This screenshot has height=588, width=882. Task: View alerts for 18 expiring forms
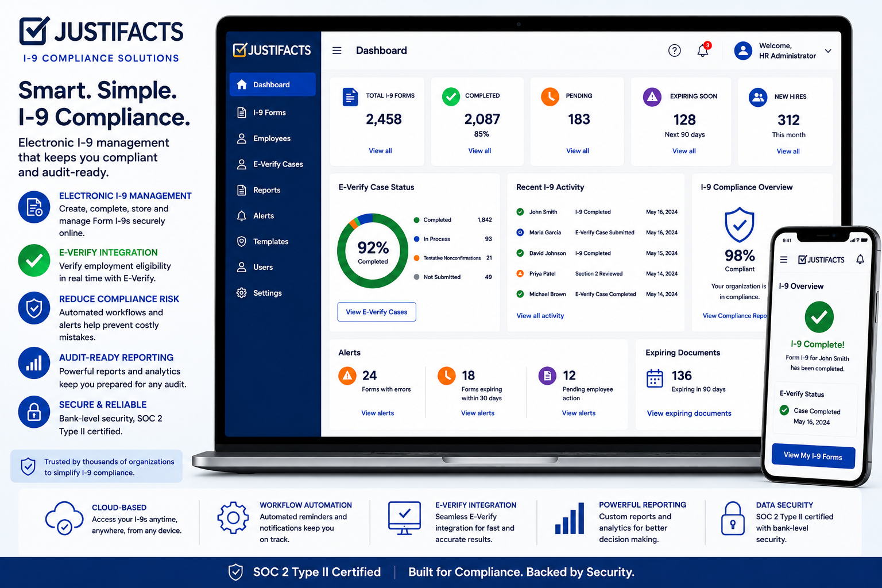pos(477,413)
